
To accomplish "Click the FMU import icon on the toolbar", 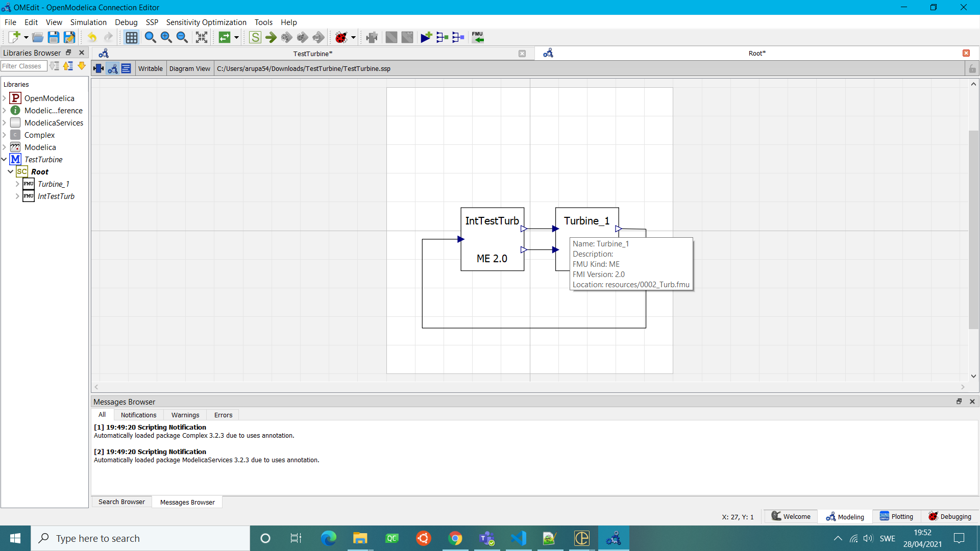I will pos(478,37).
